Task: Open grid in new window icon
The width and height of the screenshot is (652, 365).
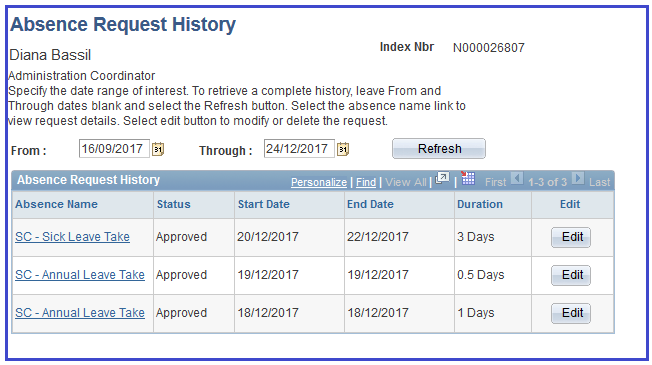Action: pyautogui.click(x=442, y=179)
